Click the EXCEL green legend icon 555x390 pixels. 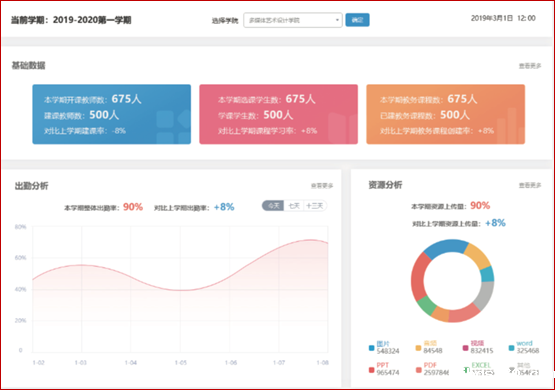466,370
